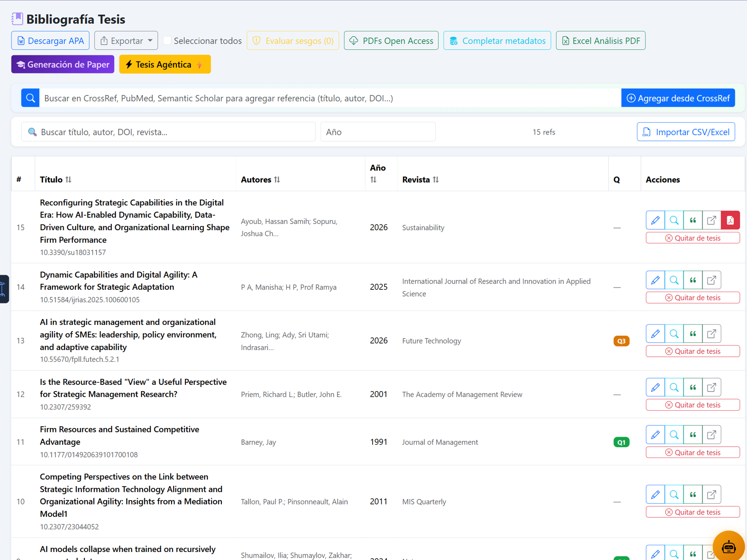Click the 15 refs count label
The height and width of the screenshot is (560, 747).
click(544, 132)
